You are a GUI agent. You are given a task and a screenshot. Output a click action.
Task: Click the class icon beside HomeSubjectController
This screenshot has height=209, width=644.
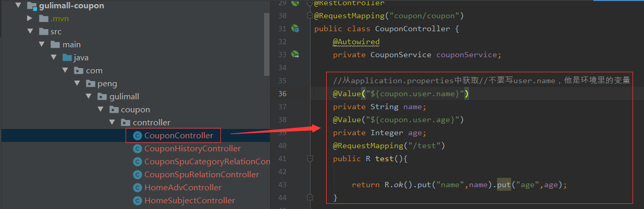click(x=138, y=201)
